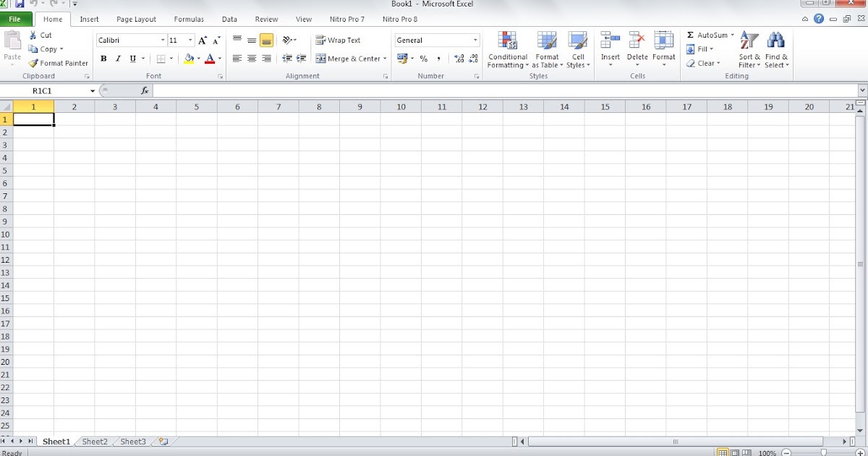Switch to the Page Layout ribbon tab
Image resolution: width=868 pixels, height=456 pixels.
136,19
